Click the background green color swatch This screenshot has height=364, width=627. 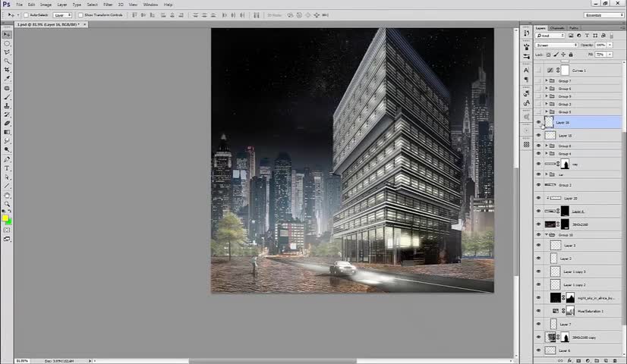[10, 221]
